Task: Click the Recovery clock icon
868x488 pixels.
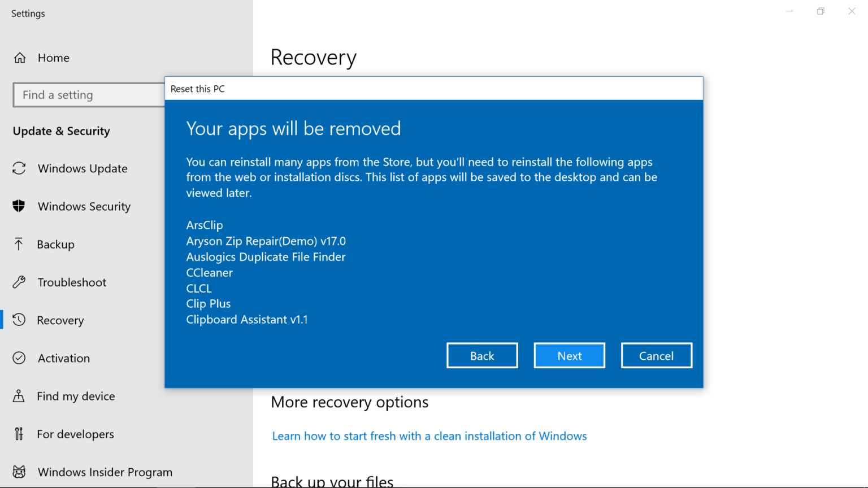Action: (19, 320)
